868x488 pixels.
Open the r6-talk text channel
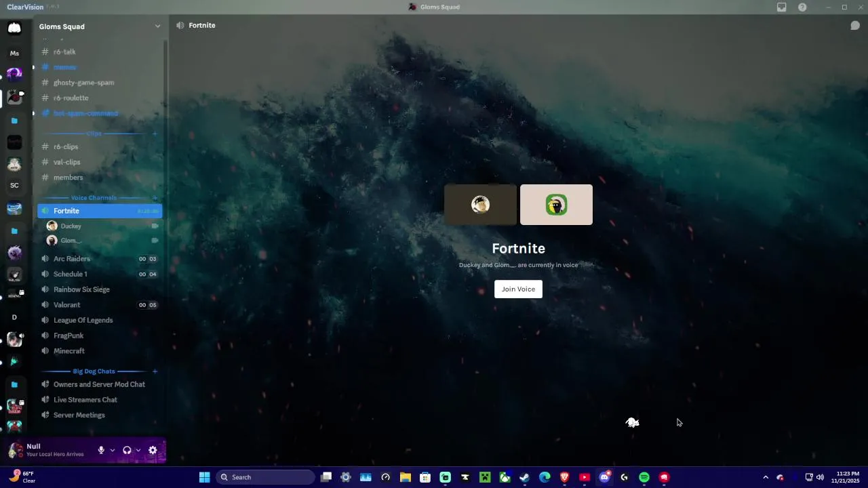pyautogui.click(x=100, y=52)
